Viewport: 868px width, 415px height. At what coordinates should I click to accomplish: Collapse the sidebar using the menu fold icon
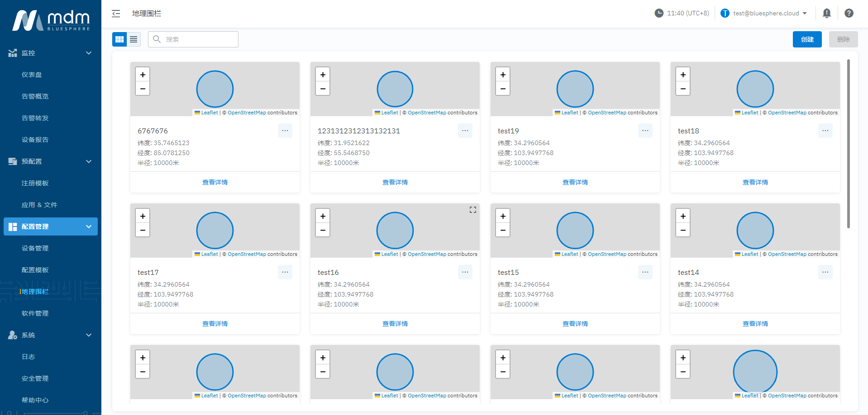(x=116, y=14)
